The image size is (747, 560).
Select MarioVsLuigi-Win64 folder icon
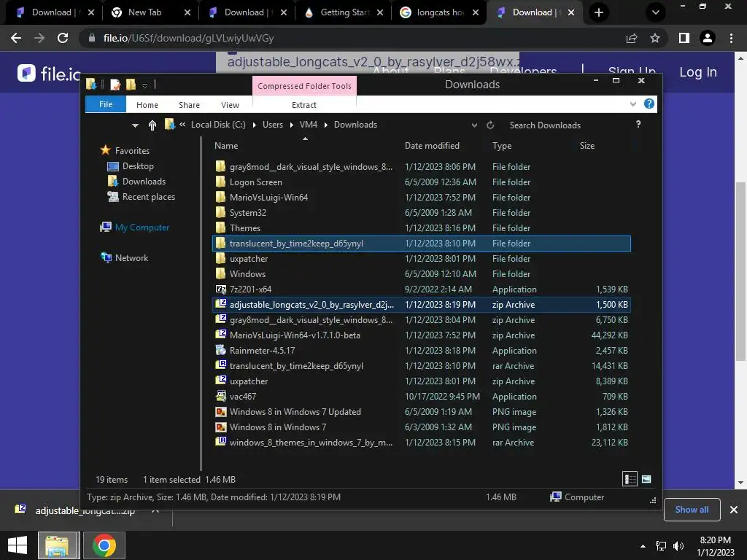pyautogui.click(x=220, y=197)
